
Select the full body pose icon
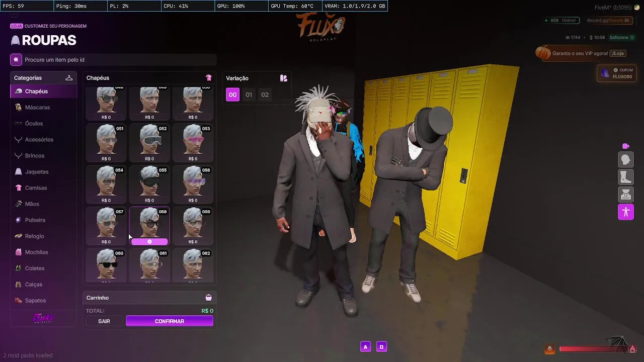626,212
